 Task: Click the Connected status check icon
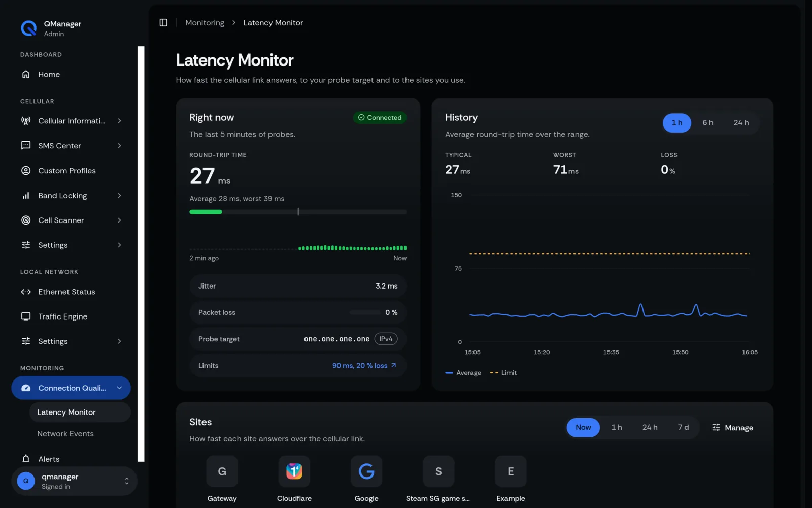point(361,117)
